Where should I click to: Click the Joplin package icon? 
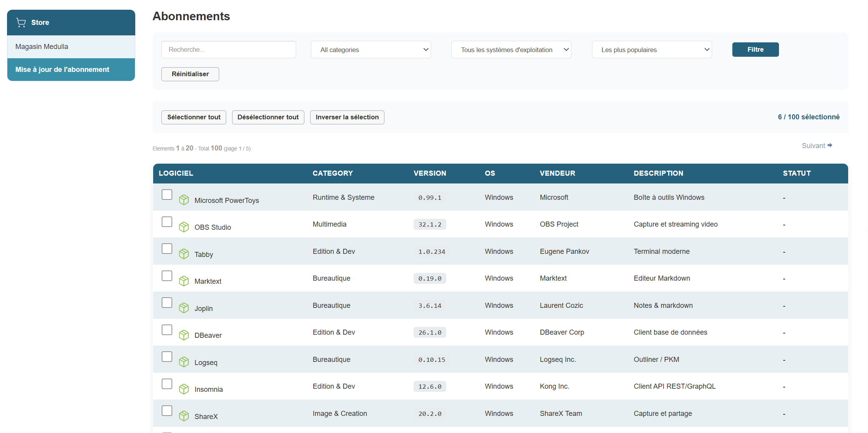[184, 308]
